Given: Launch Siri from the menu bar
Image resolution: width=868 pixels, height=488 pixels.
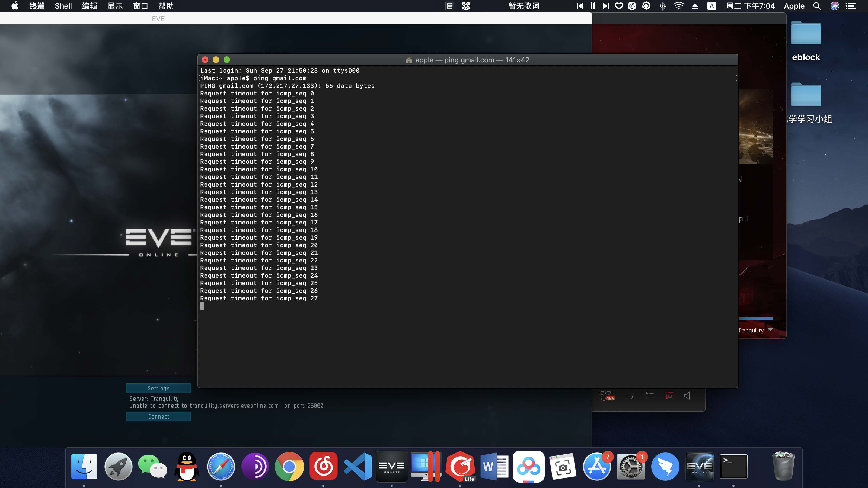Looking at the screenshot, I should pos(835,6).
